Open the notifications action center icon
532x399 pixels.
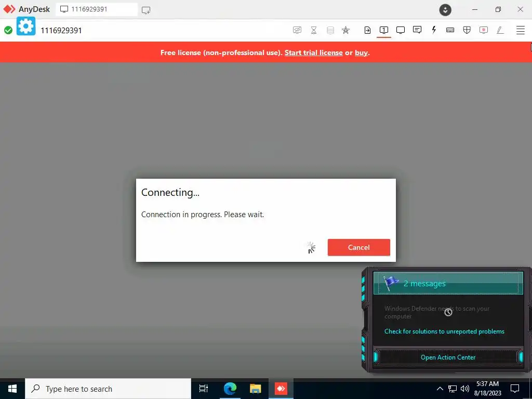point(515,389)
